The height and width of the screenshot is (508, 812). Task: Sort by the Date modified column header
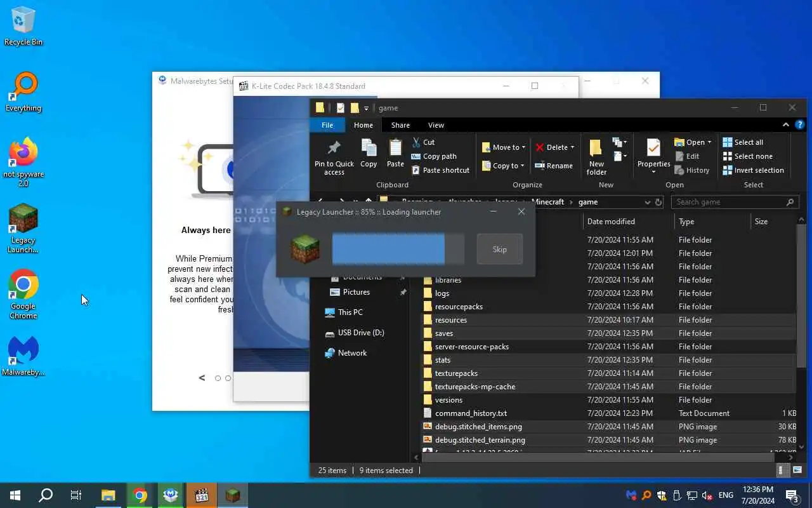point(628,222)
